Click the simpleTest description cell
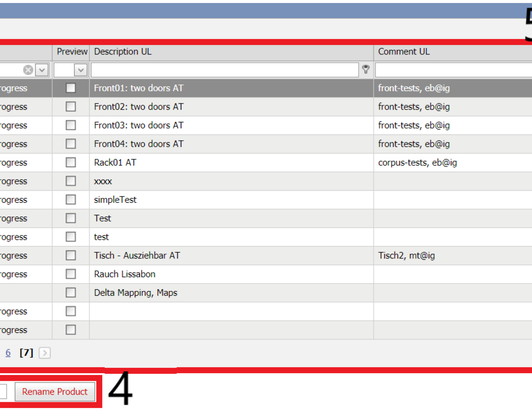 [115, 199]
